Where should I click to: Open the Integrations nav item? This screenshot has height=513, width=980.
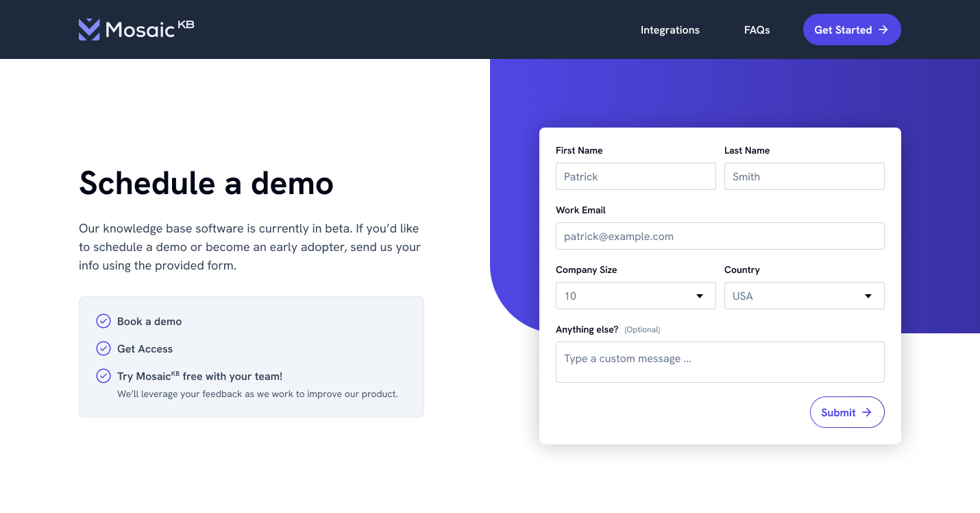(670, 30)
